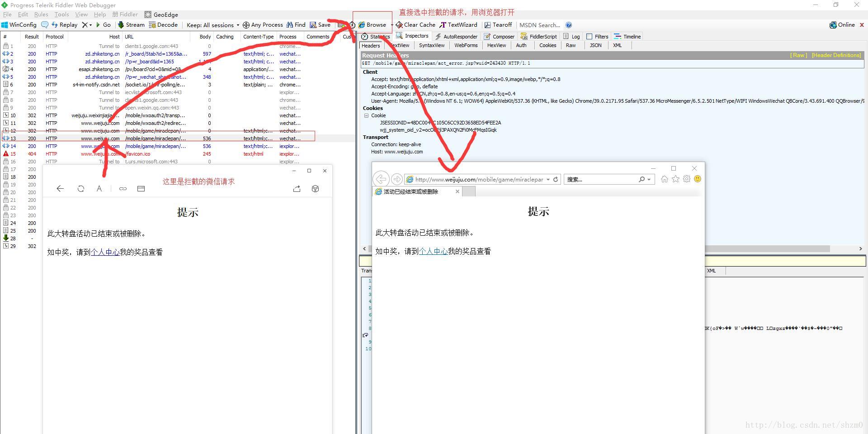Open the Browse dropdown arrow
The width and height of the screenshot is (868, 434).
tap(392, 25)
